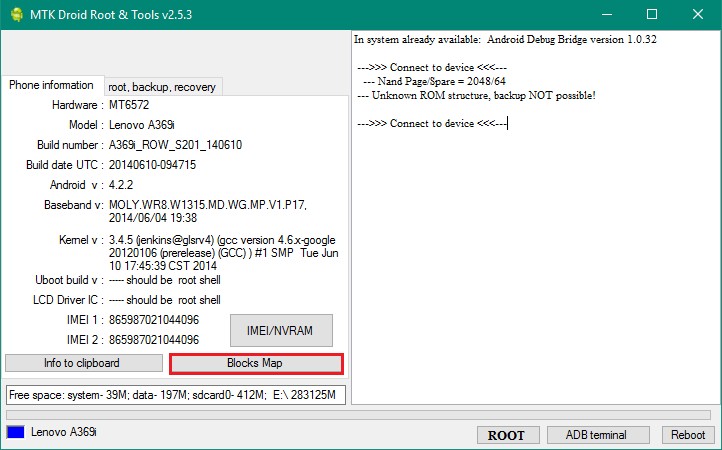
Task: Click the Free space information field
Action: click(x=175, y=394)
